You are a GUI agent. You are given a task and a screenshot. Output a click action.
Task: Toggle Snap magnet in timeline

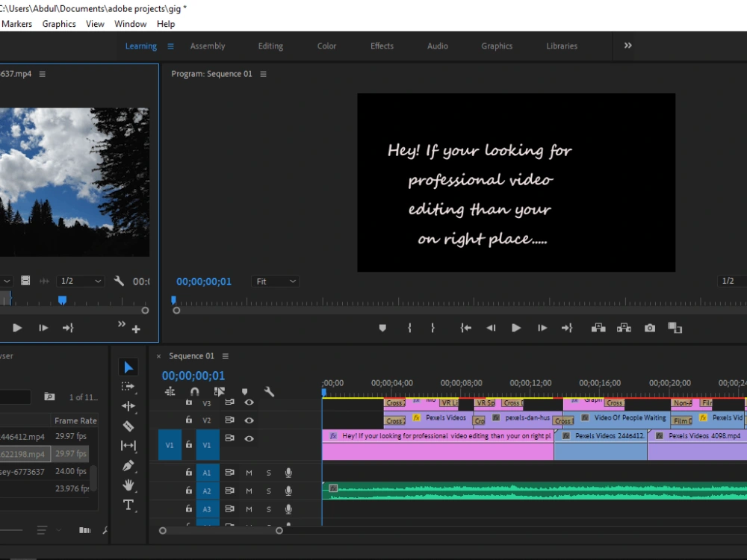click(x=195, y=392)
